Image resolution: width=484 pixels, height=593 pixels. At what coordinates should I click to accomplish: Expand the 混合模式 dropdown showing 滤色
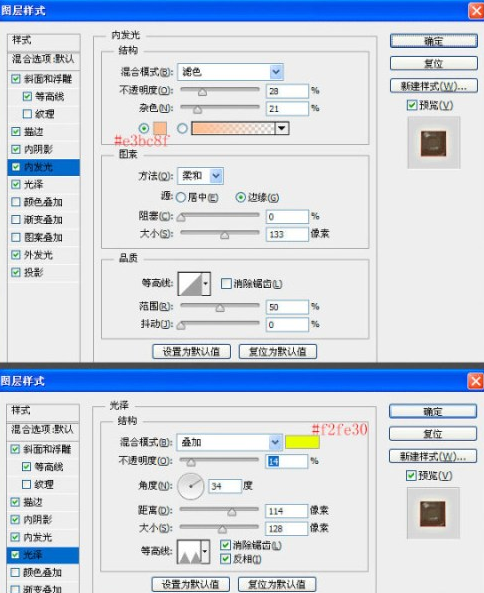231,72
